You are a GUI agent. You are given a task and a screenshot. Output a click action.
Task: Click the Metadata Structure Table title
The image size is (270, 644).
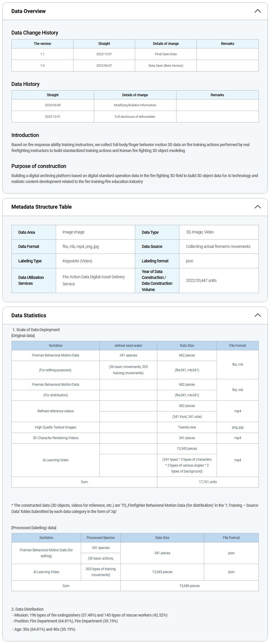pos(41,207)
